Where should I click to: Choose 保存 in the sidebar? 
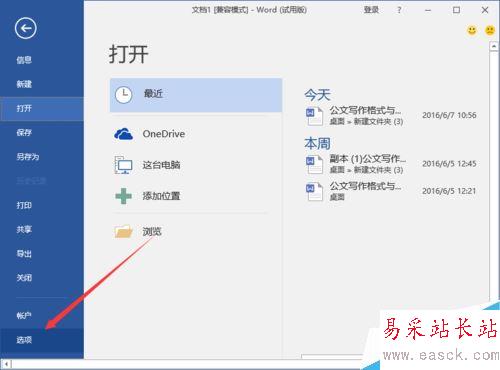[x=24, y=132]
